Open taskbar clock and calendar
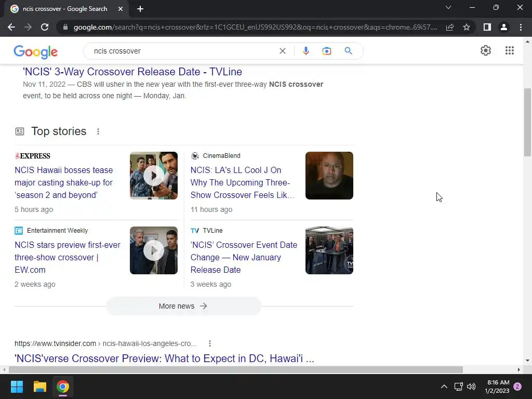 click(x=497, y=387)
